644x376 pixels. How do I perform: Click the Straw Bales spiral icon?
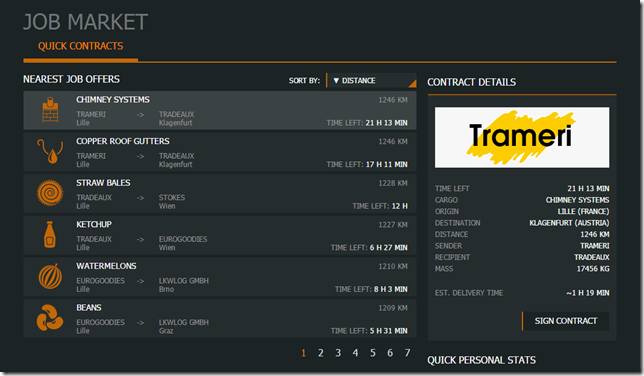pyautogui.click(x=50, y=193)
